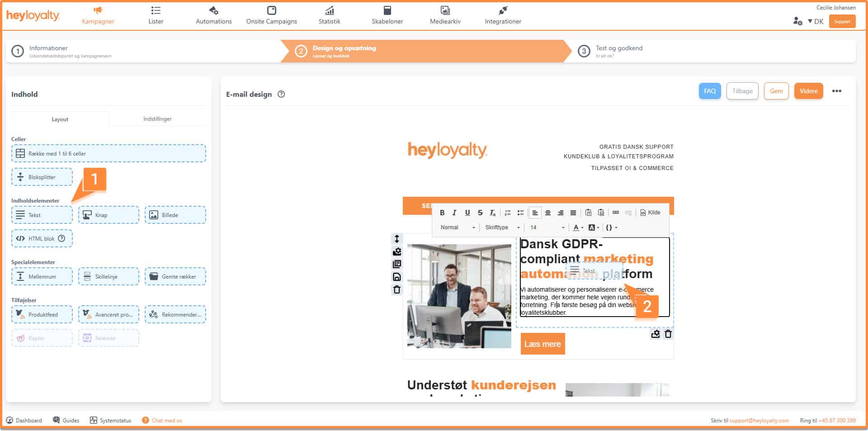Screen dimensions: 868x431
Task: Toggle bold formatting in the text toolbar
Action: [x=442, y=213]
